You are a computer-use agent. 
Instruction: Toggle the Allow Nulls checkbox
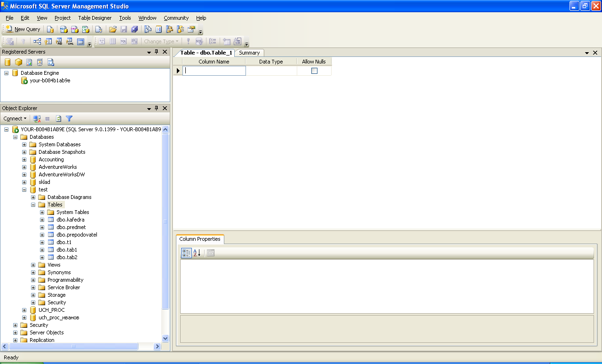(314, 71)
